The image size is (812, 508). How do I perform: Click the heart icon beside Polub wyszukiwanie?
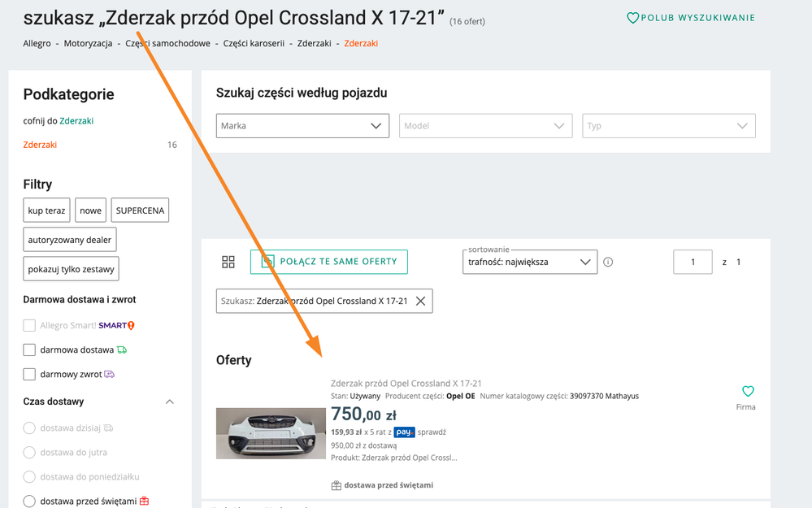632,18
